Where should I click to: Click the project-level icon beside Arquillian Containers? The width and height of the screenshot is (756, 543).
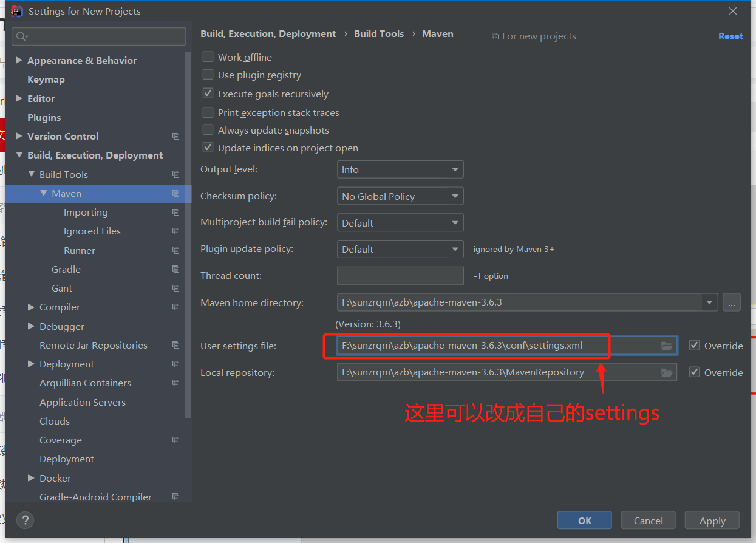coord(175,383)
